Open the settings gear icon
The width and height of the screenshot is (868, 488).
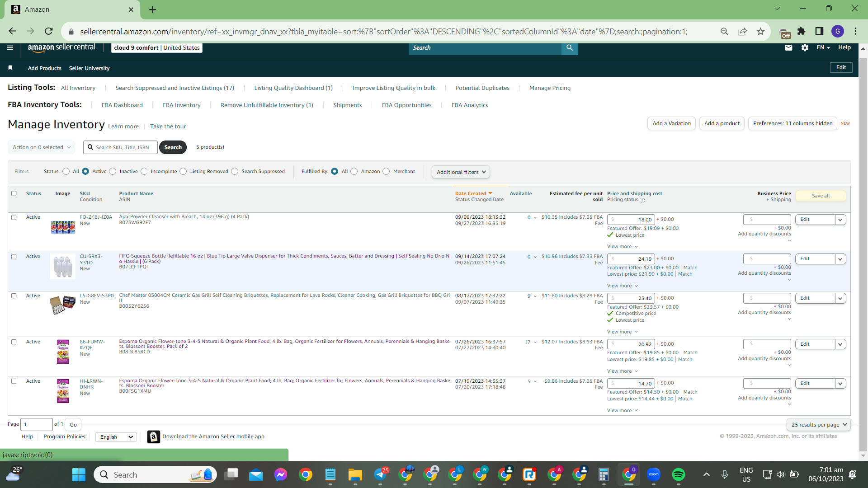(805, 47)
